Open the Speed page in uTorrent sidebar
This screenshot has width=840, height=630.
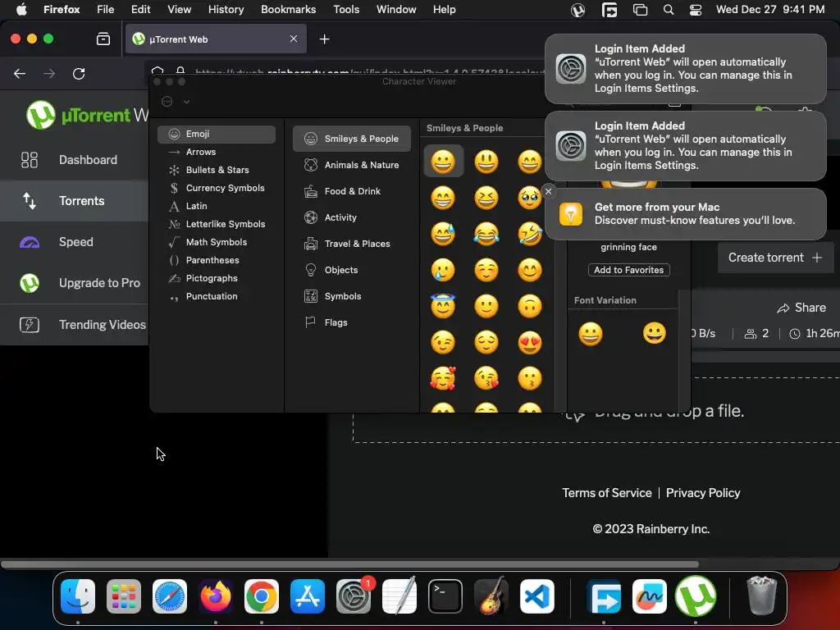(75, 242)
